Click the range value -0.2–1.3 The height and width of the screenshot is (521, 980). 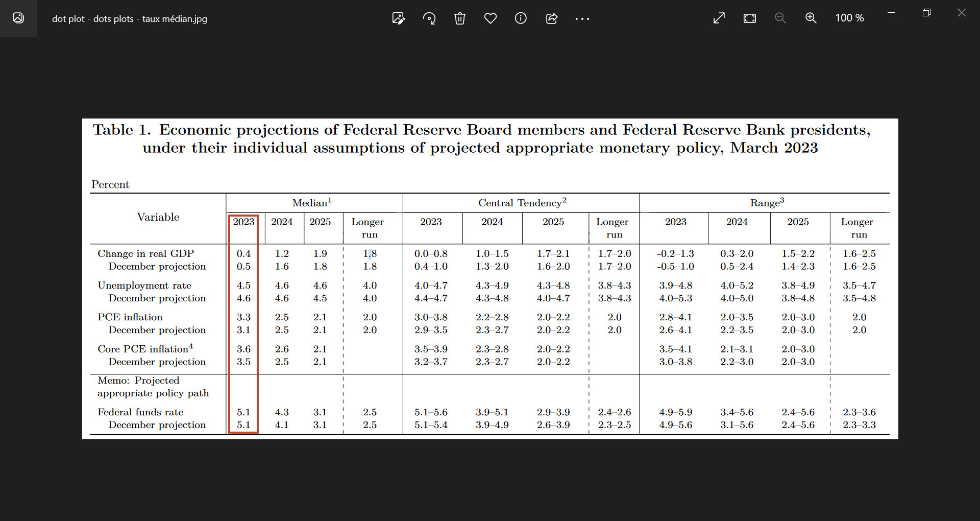pos(675,253)
